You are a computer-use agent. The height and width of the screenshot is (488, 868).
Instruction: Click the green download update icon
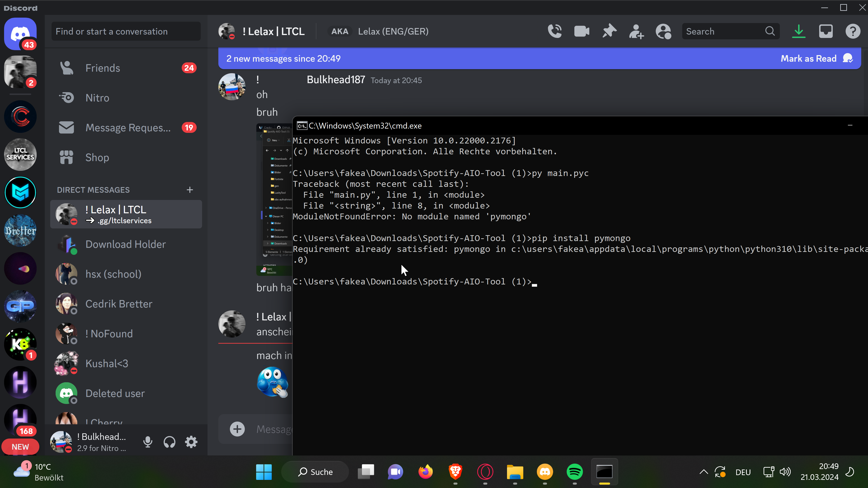799,31
